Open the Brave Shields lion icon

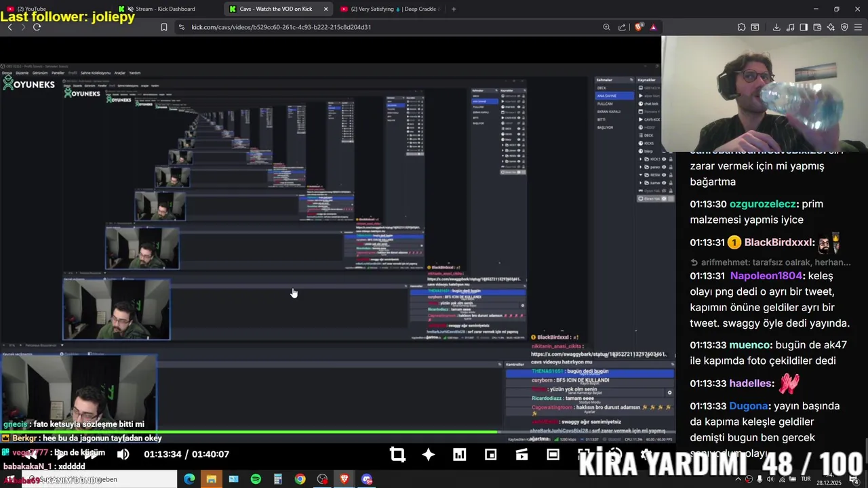pos(639,27)
